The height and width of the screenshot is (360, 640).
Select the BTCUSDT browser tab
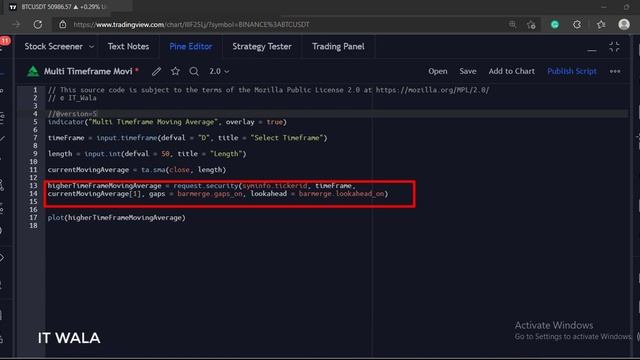(x=65, y=7)
